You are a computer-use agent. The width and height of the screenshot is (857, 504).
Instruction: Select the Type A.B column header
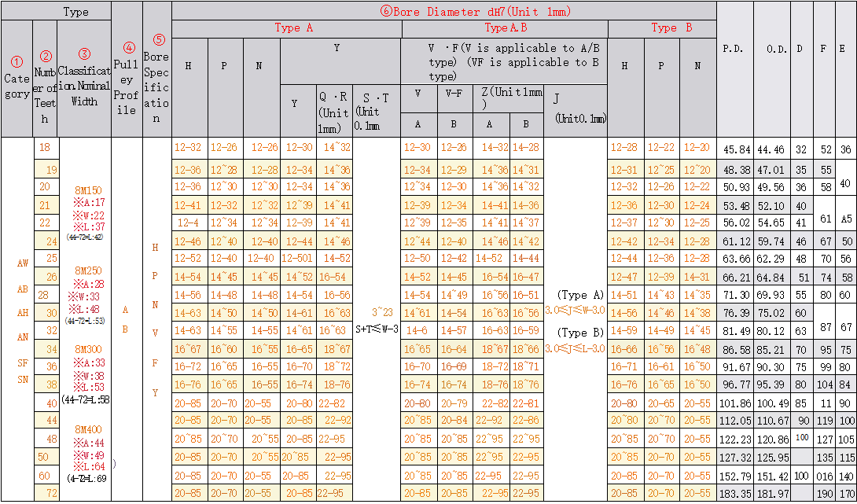click(506, 28)
